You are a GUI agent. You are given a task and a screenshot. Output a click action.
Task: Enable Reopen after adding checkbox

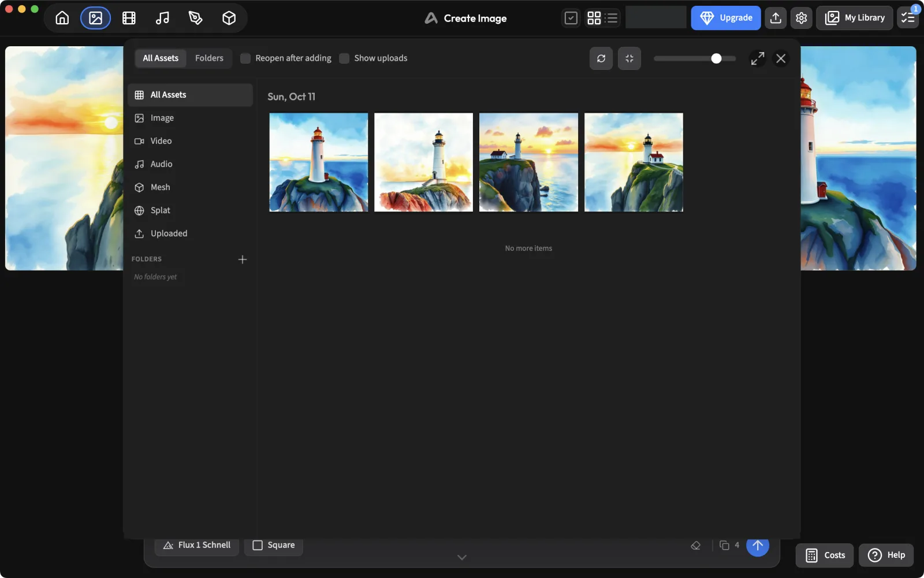245,58
